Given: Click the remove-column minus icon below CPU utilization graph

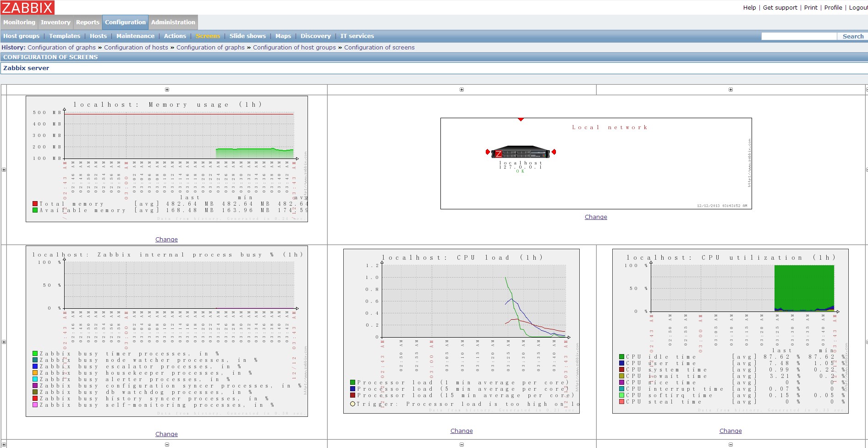Looking at the screenshot, I should pyautogui.click(x=731, y=445).
